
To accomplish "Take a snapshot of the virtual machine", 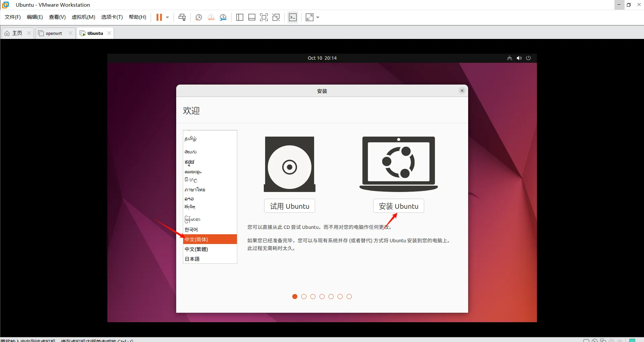I will tap(198, 17).
